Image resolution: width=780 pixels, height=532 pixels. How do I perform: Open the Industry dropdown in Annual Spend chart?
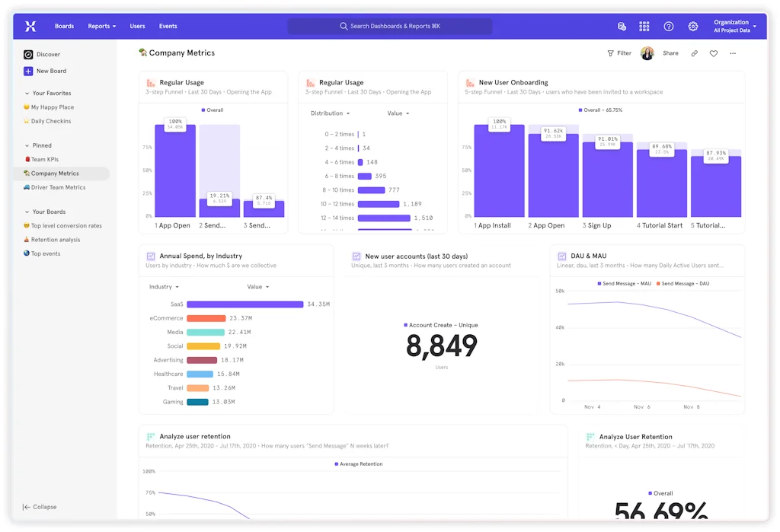point(165,286)
